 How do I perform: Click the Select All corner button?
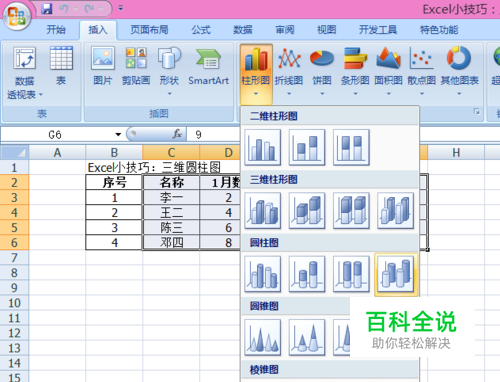tap(14, 153)
